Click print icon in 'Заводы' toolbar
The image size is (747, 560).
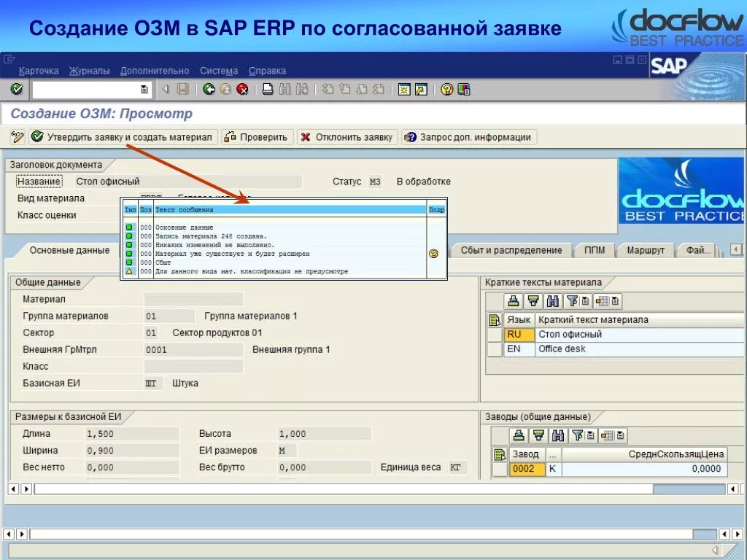[x=519, y=435]
